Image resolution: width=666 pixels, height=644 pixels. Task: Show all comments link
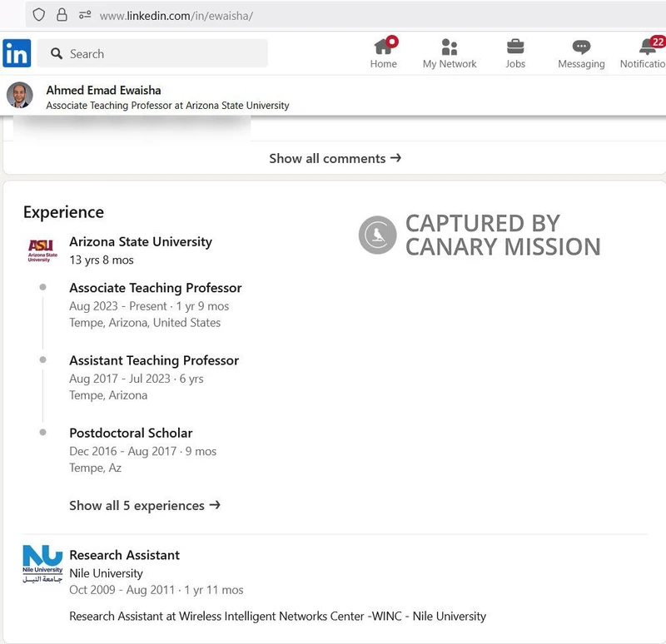[335, 158]
